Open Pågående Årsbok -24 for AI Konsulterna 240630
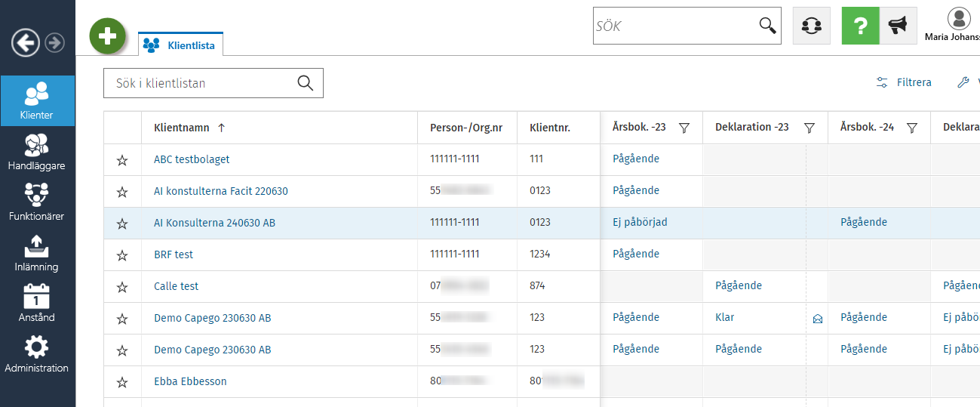The image size is (980, 407). pos(864,222)
